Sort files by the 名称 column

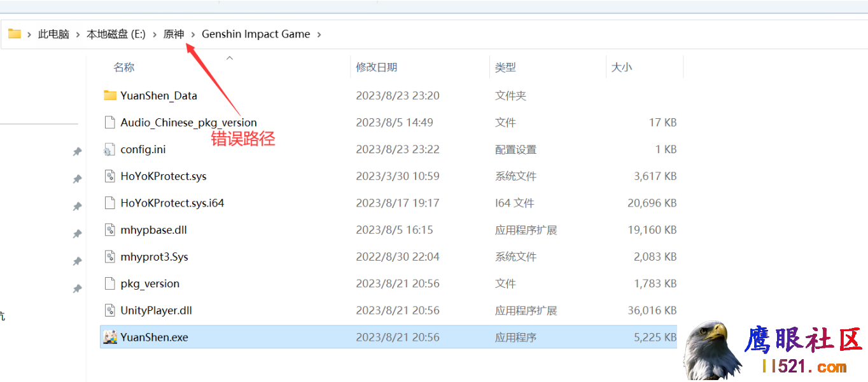(x=124, y=67)
